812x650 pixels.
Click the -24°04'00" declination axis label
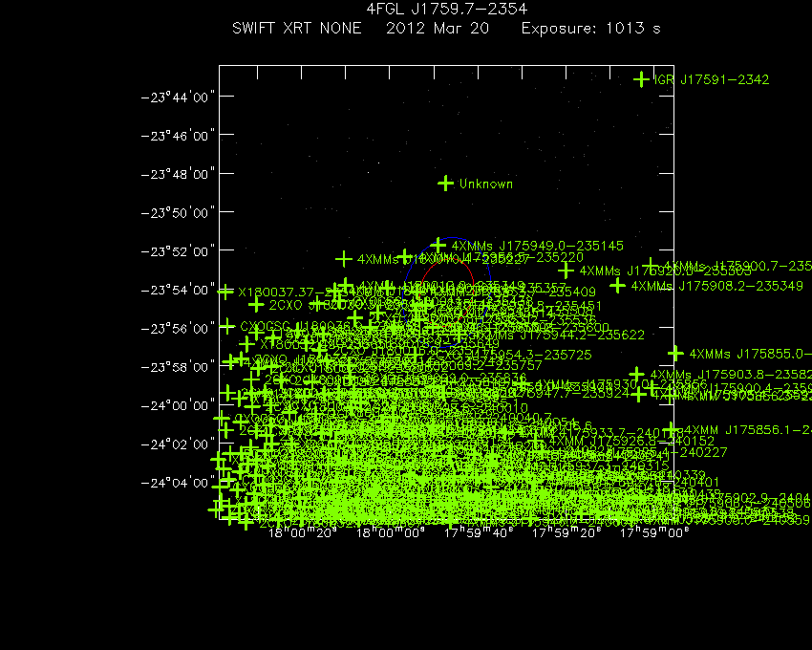click(178, 483)
